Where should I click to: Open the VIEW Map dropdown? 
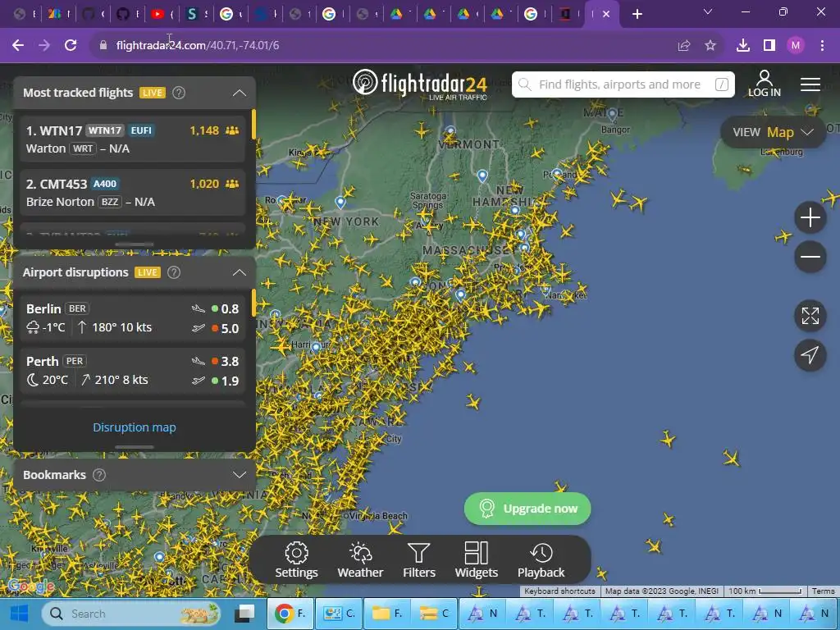point(773,132)
